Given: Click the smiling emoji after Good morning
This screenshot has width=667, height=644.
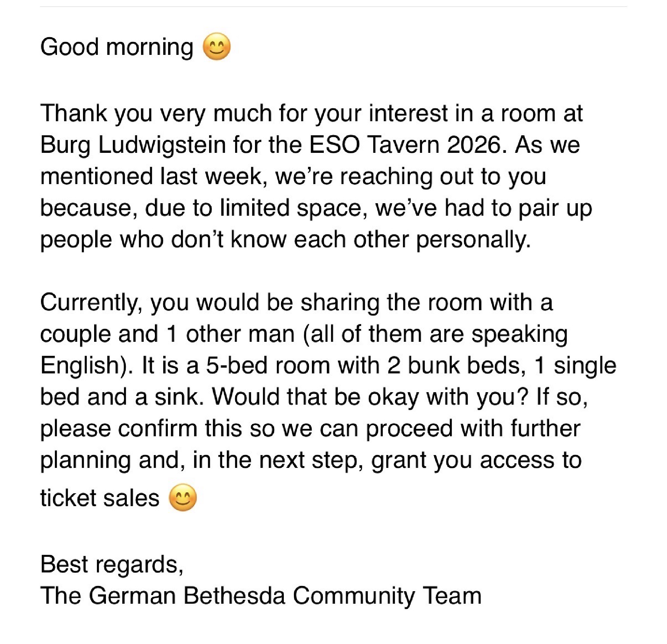Looking at the screenshot, I should [216, 47].
